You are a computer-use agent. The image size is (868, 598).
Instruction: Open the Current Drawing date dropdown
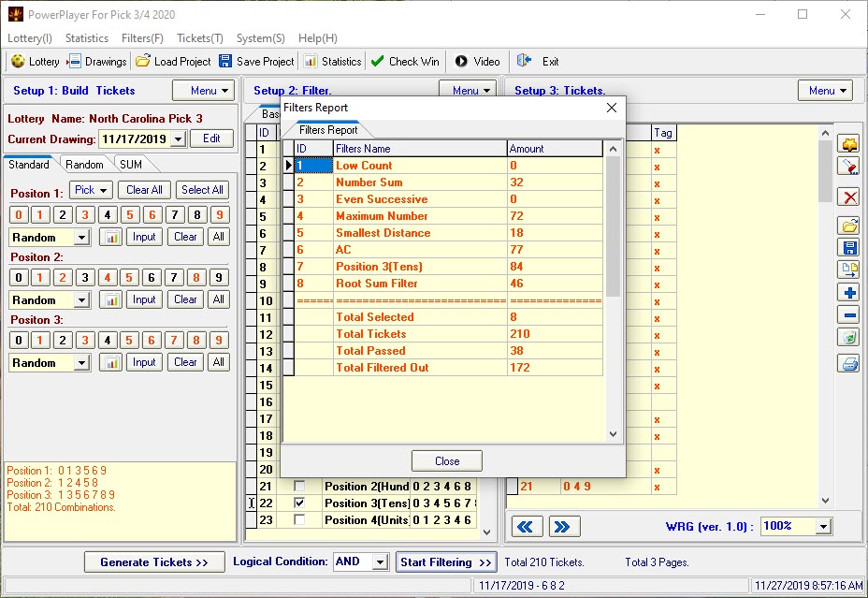click(178, 138)
